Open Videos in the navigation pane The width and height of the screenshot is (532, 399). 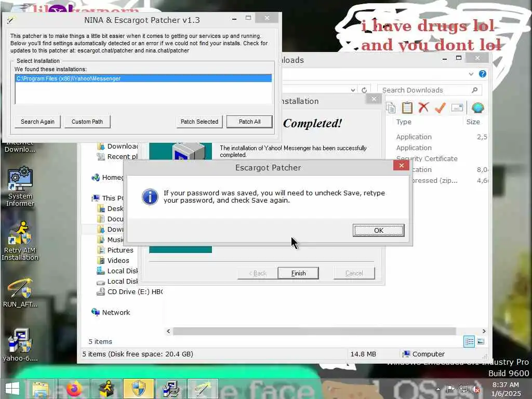pos(118,261)
